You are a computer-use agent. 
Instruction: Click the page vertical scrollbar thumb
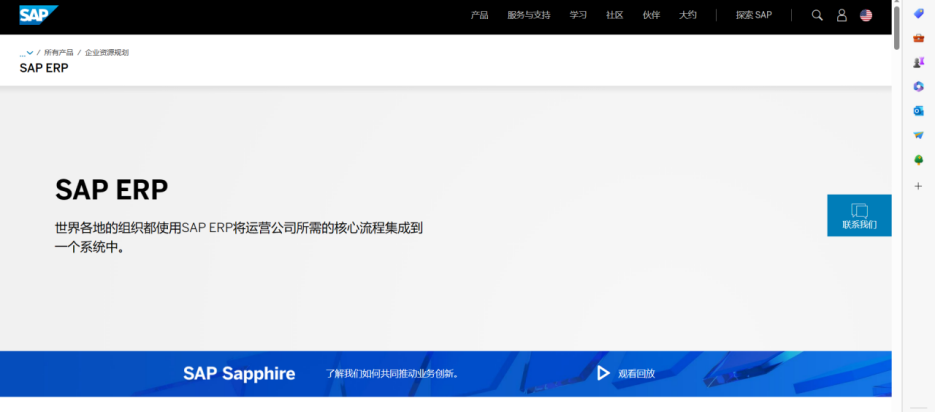[x=896, y=28]
